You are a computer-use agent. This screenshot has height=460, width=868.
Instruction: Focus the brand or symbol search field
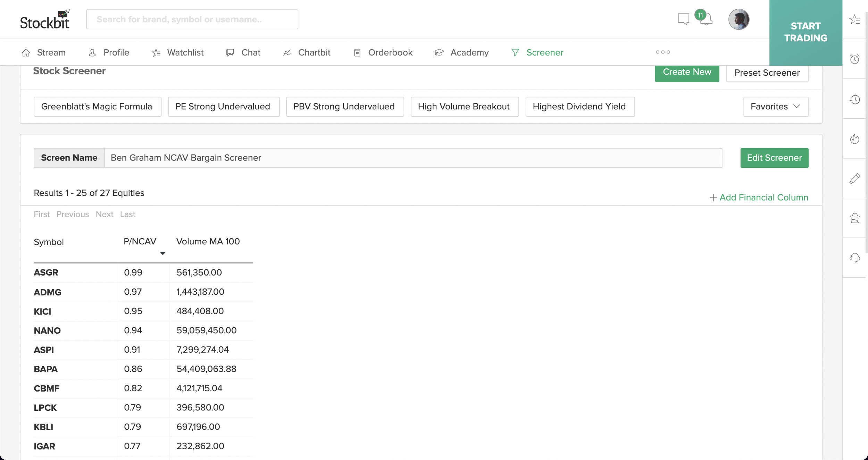[192, 19]
